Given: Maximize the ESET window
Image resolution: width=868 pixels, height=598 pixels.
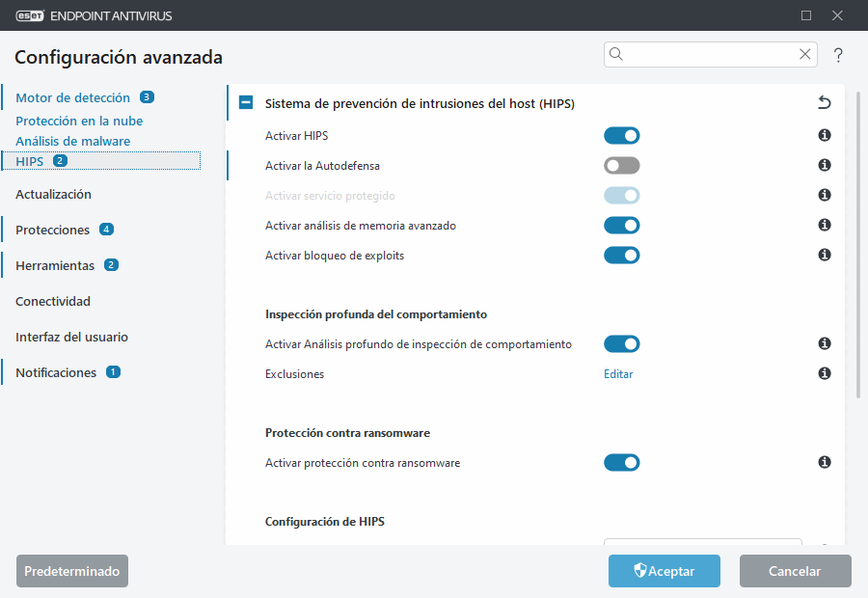Looking at the screenshot, I should point(806,15).
